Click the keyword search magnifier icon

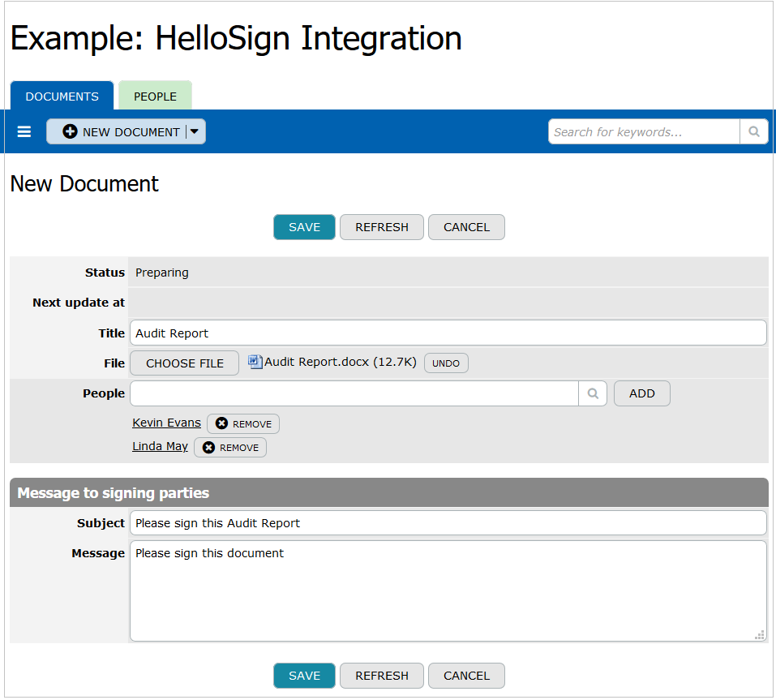pyautogui.click(x=753, y=131)
